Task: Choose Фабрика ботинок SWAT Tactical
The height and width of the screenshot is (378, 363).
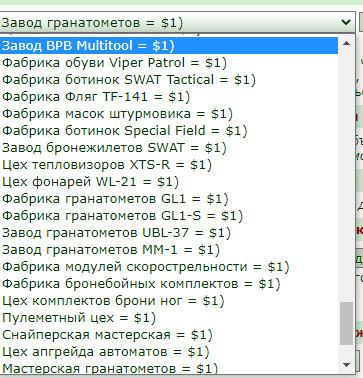Action: [x=169, y=80]
